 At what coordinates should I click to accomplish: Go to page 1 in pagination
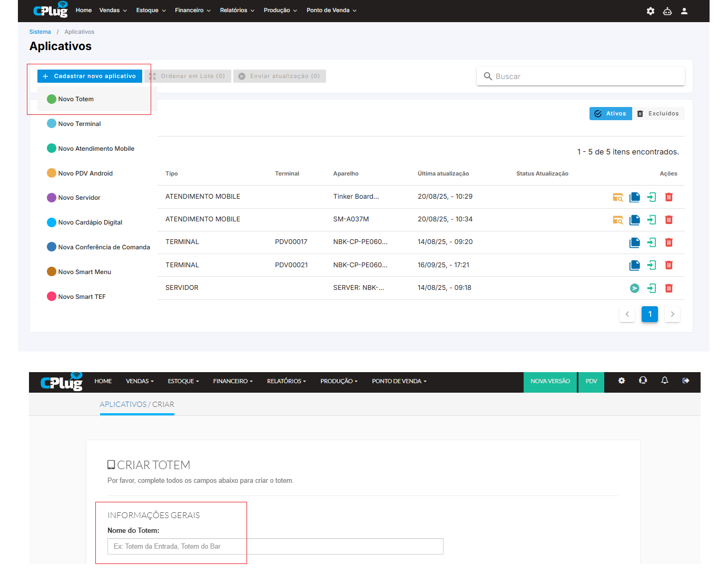point(650,314)
